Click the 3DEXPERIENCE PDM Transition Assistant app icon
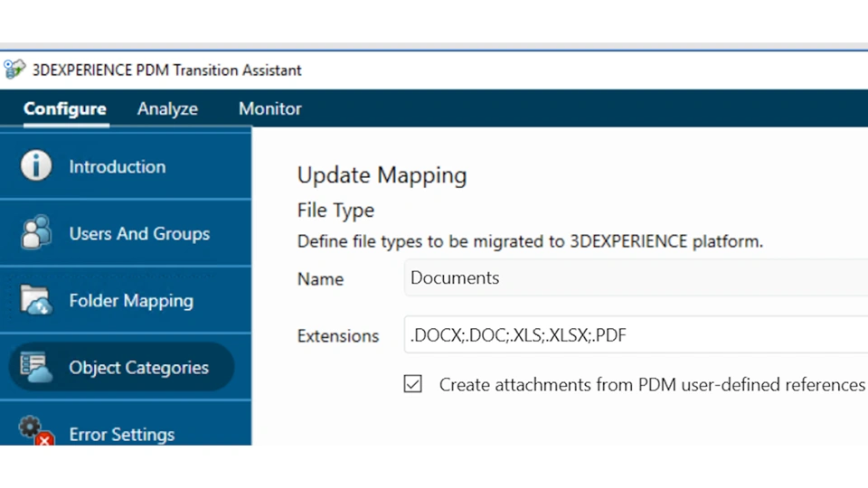 click(14, 70)
